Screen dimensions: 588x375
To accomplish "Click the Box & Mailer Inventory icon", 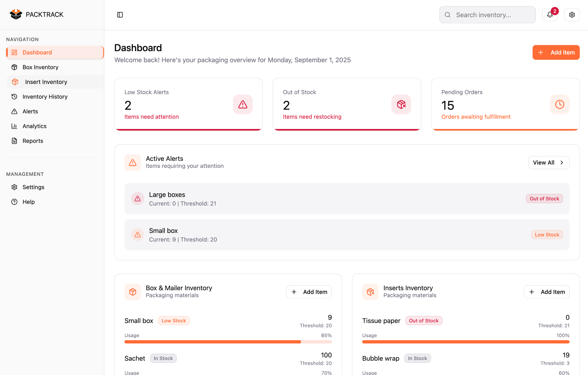I will 133,292.
